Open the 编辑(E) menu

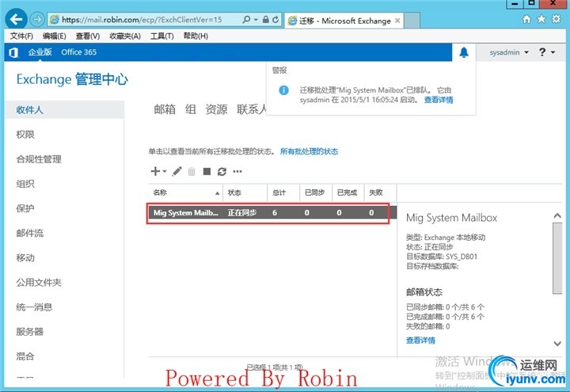(x=54, y=36)
